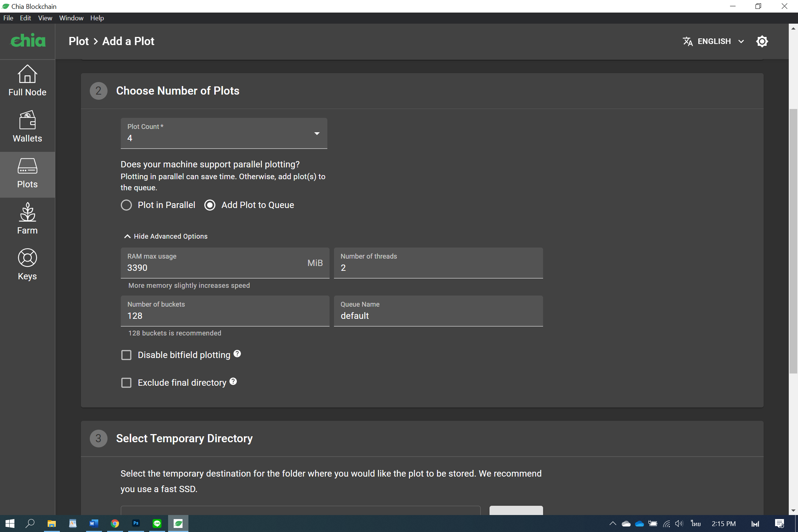The image size is (798, 532).
Task: Open the View menu
Action: [x=45, y=18]
